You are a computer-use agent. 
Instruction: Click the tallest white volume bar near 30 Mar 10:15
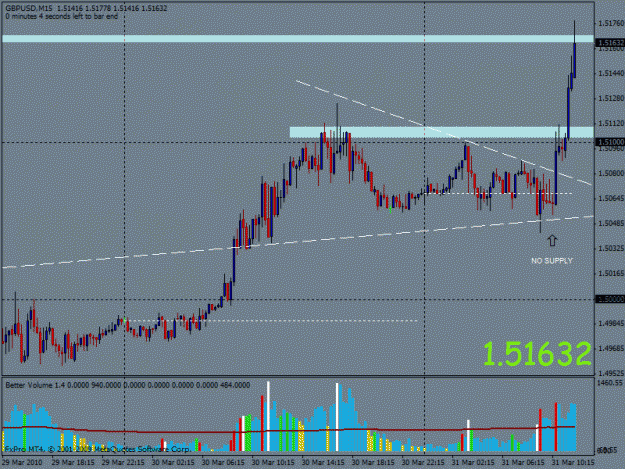(268, 416)
